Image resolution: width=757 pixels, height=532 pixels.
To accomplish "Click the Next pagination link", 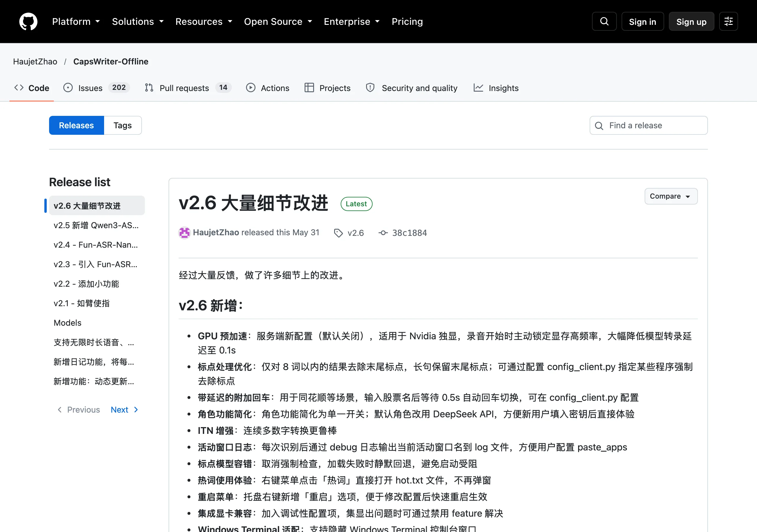I will pos(124,410).
